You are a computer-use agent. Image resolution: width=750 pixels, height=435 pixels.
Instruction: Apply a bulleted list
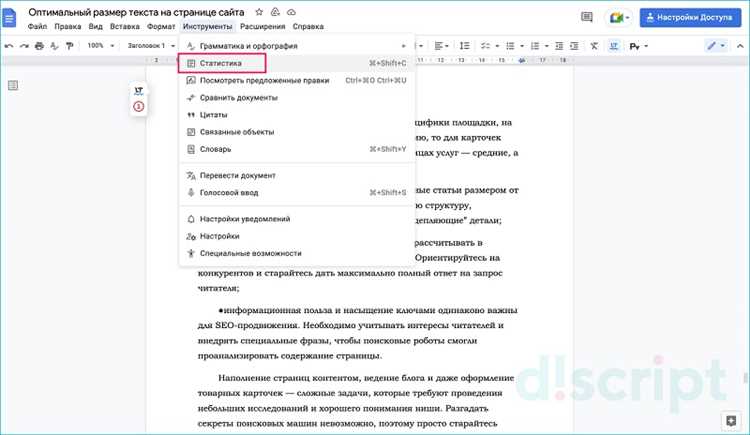tap(510, 46)
